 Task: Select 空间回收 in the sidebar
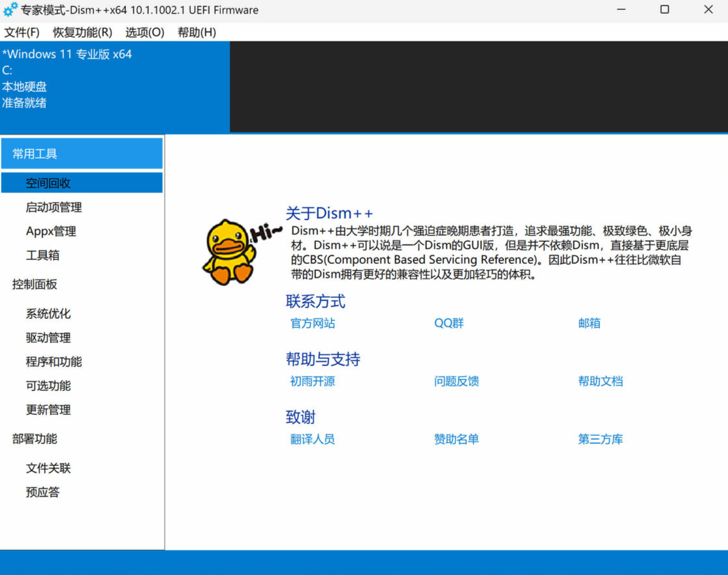[48, 183]
